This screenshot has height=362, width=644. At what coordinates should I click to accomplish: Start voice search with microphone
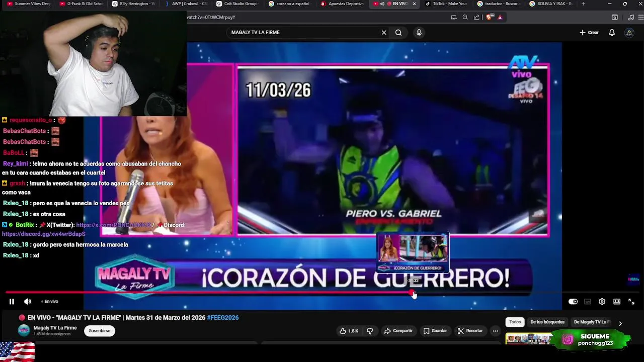tap(419, 33)
